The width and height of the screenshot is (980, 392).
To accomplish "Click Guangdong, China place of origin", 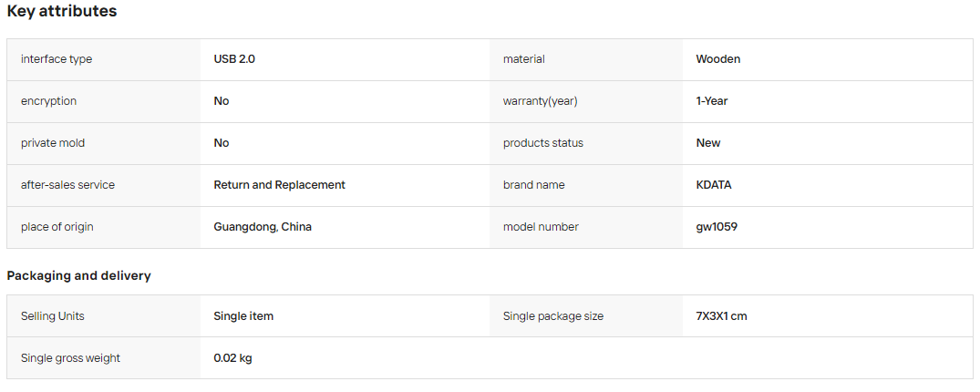I will pyautogui.click(x=263, y=227).
